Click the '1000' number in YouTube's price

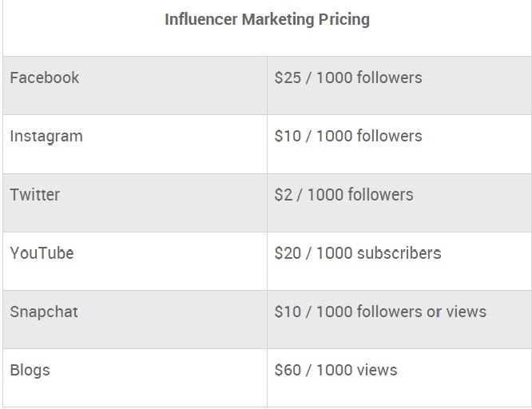point(335,253)
